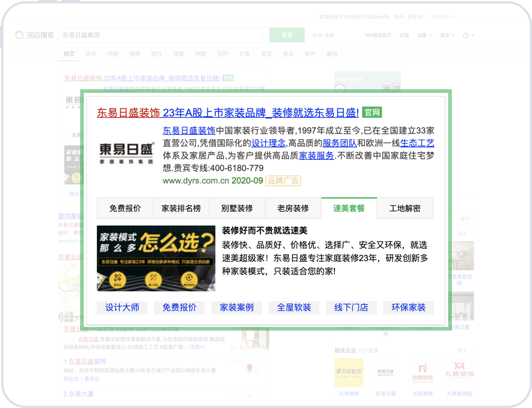This screenshot has height=408, width=532.
Task: Click the 元洲装饰 company logo
Action: (349, 373)
